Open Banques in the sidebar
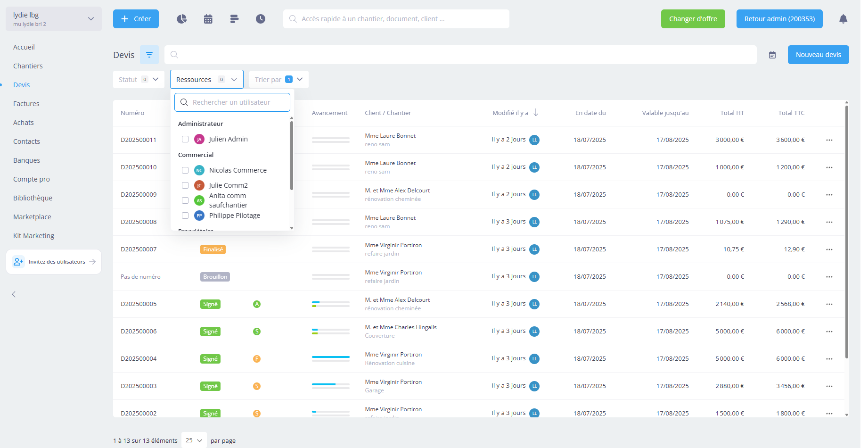 tap(27, 160)
